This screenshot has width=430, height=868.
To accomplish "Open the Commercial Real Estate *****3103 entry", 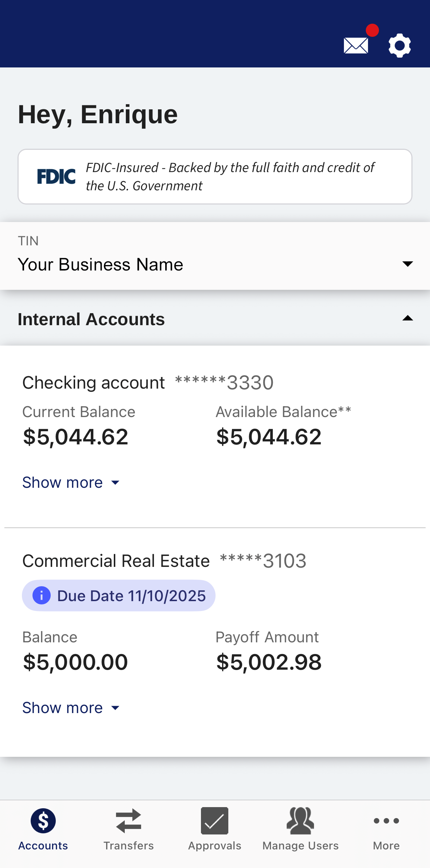I will point(164,561).
